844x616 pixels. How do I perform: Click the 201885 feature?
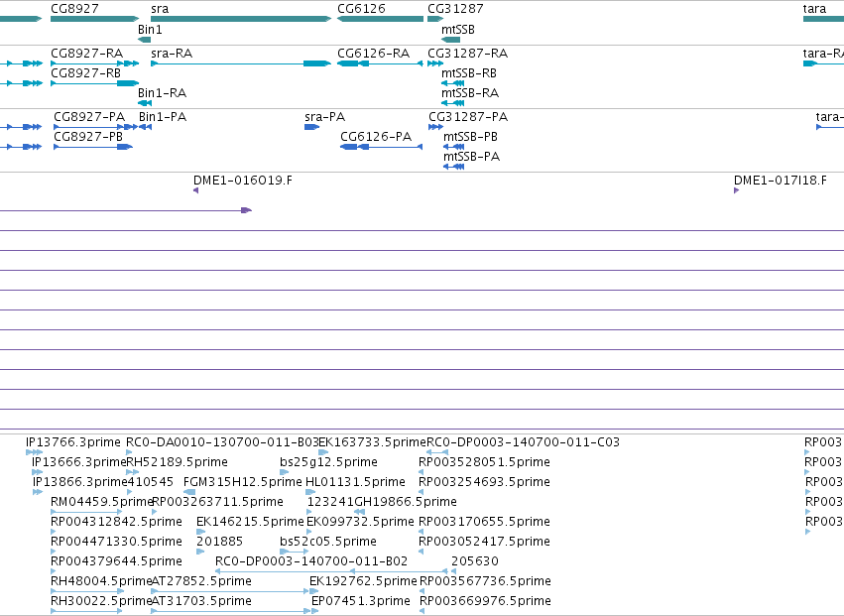(200, 552)
